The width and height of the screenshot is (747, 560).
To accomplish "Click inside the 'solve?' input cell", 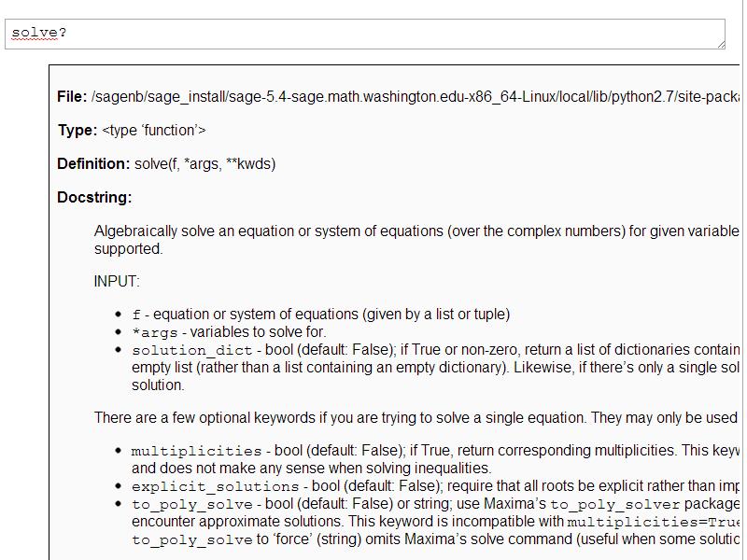I will (373, 34).
